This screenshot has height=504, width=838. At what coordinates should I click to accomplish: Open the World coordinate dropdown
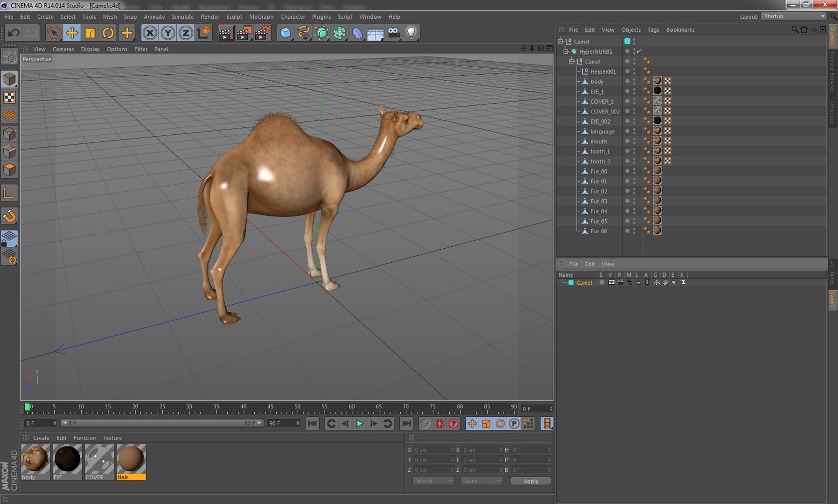pyautogui.click(x=433, y=481)
